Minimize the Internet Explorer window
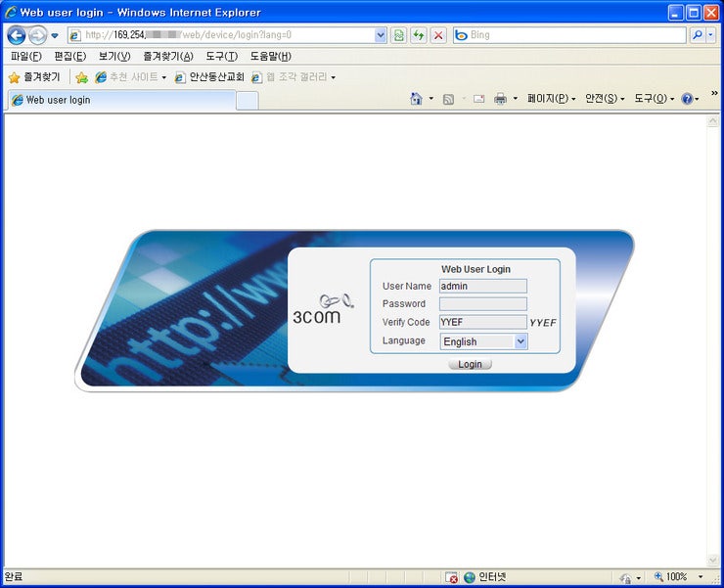Viewport: 724px width, 588px height. tap(675, 13)
